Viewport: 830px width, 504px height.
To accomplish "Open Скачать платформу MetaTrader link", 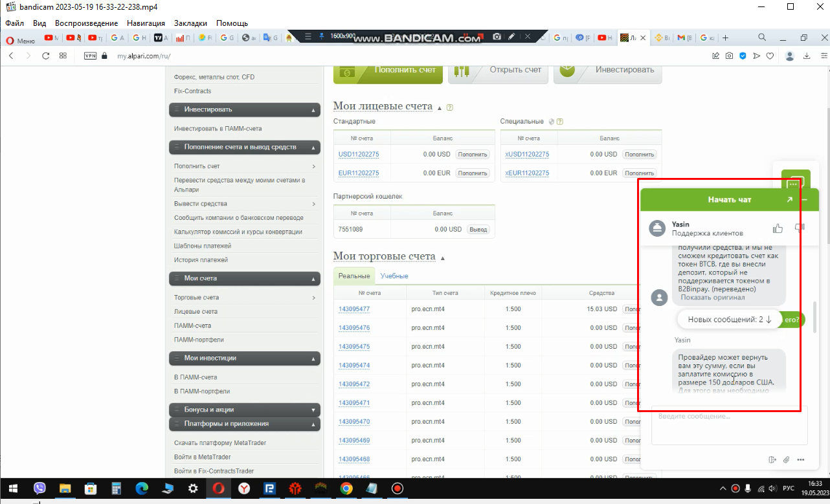I will tap(220, 443).
